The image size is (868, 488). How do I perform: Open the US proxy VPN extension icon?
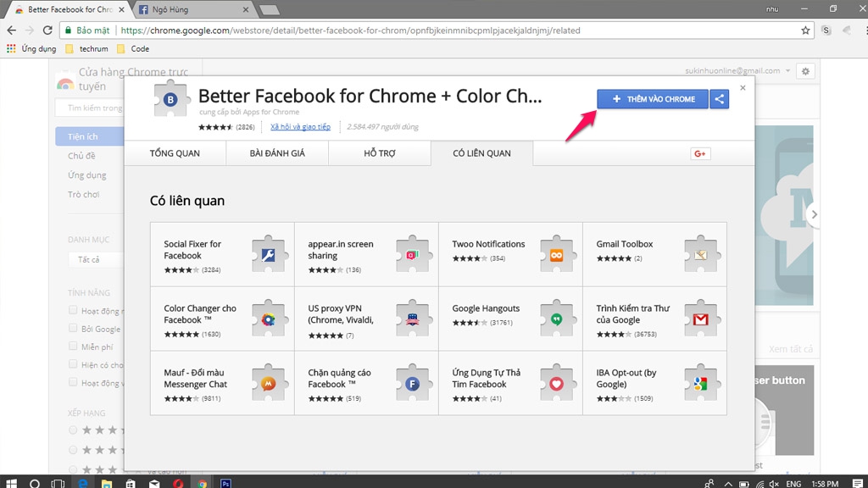(413, 319)
